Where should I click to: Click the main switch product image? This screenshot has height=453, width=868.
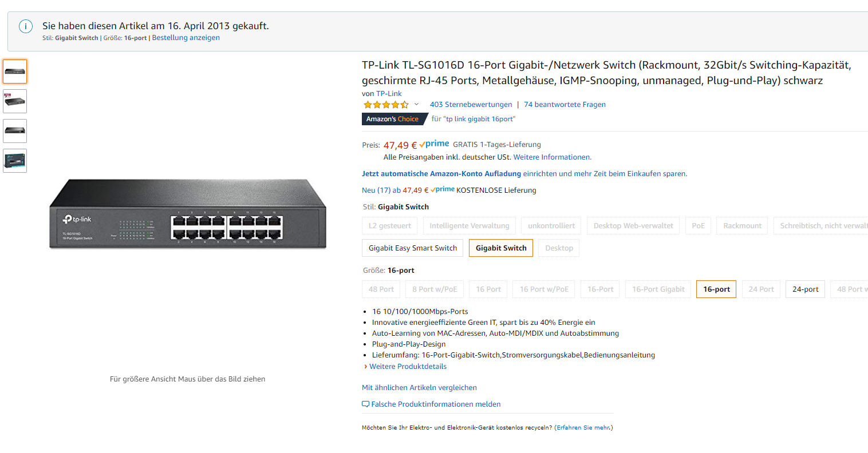pos(187,214)
